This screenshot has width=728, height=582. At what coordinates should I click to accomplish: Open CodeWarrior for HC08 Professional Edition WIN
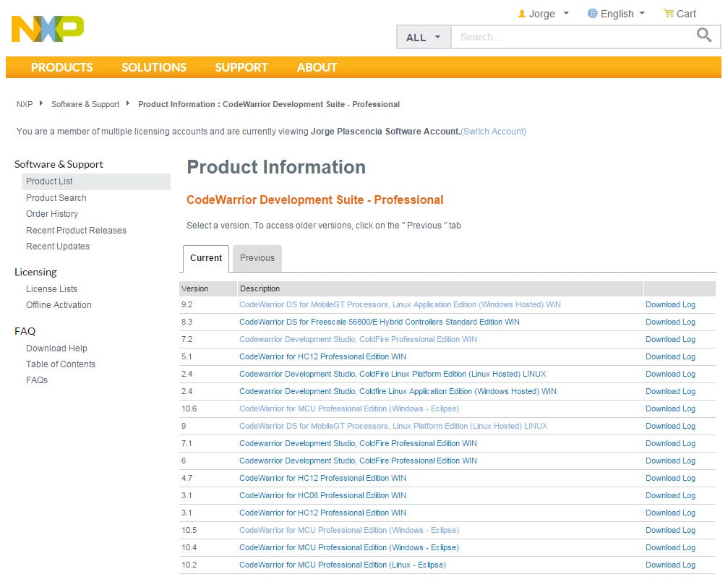pyautogui.click(x=322, y=496)
